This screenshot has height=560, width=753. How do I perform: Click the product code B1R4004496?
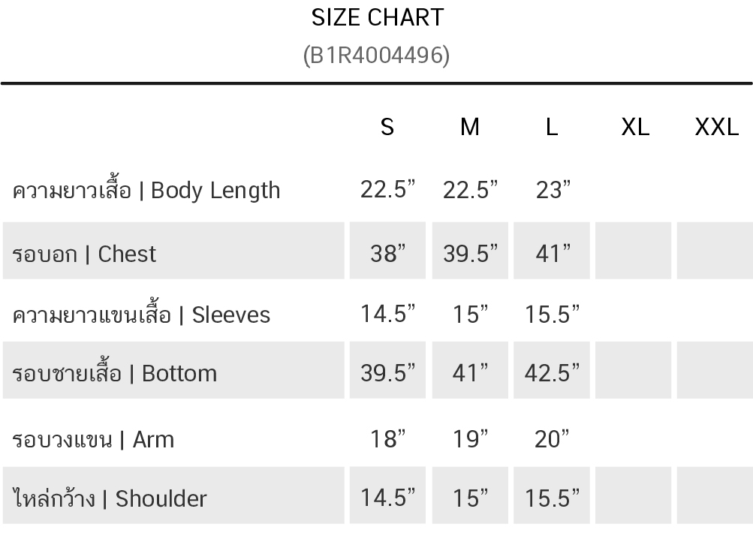(377, 55)
